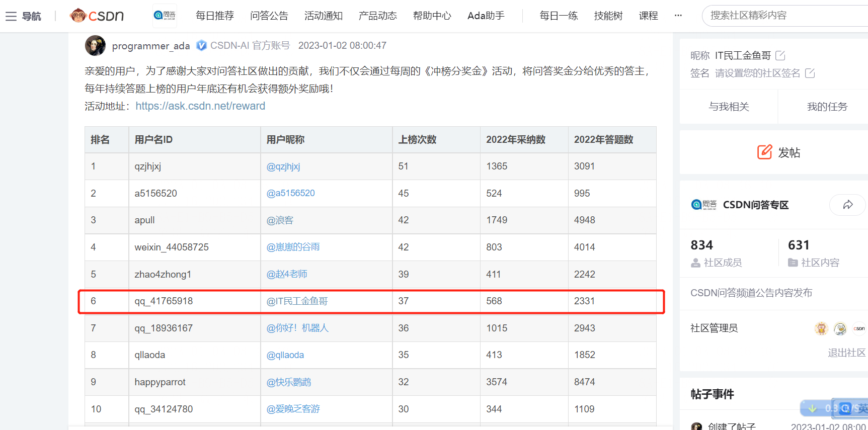Open @a5156520 user profile link

291,193
